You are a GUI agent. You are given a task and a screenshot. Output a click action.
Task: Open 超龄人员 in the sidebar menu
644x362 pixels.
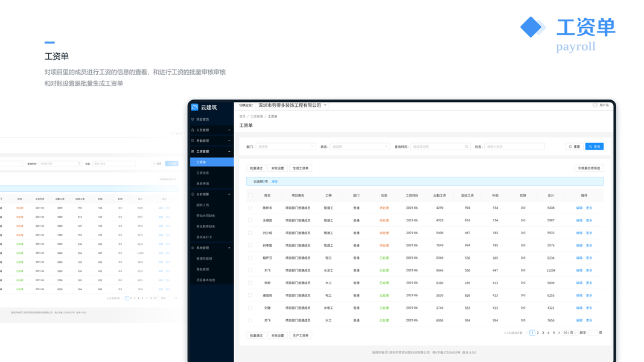tap(202, 205)
